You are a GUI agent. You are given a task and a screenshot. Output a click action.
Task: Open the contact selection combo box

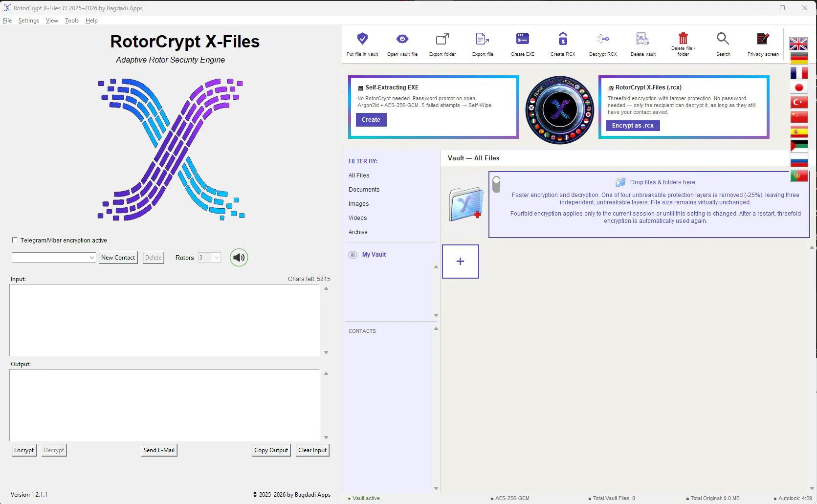(x=54, y=257)
